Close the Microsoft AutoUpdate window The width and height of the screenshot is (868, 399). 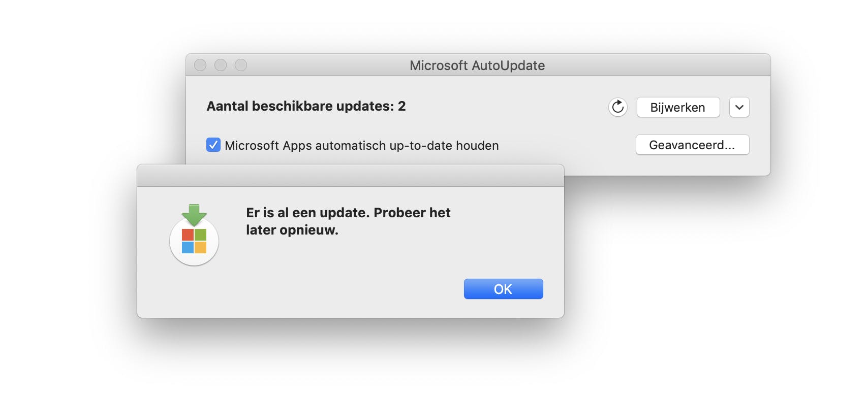(200, 65)
